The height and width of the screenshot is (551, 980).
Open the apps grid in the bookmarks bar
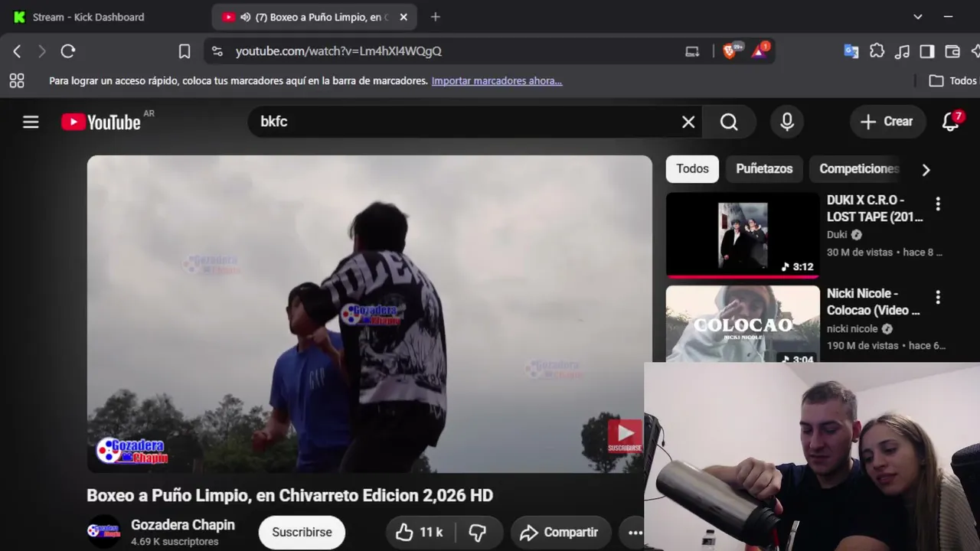click(x=17, y=80)
